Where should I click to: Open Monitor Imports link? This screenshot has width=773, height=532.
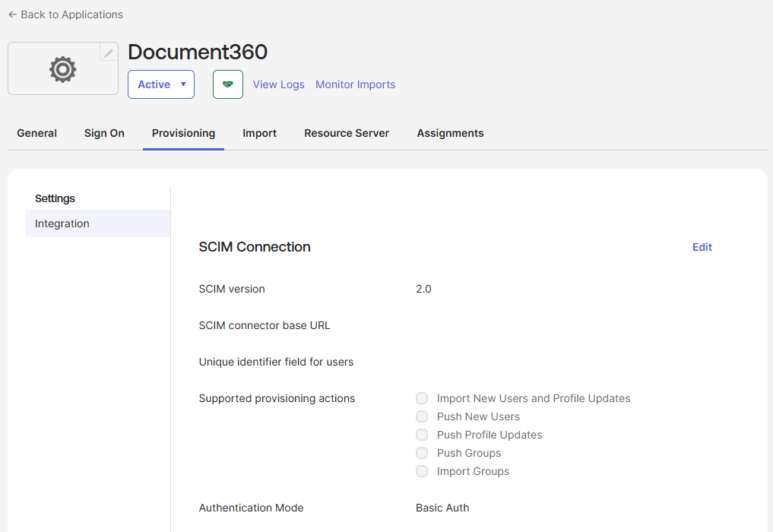[356, 84]
